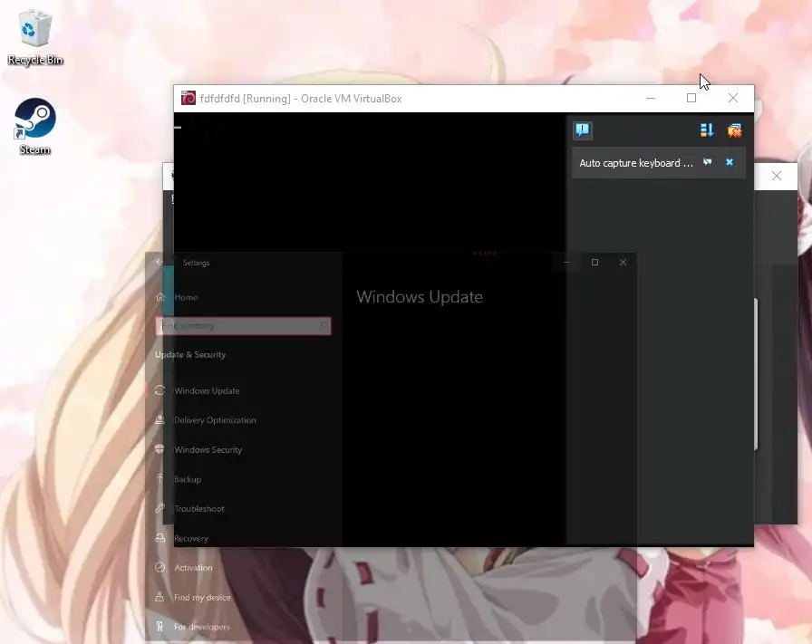Click the Windows Security shield icon
The width and height of the screenshot is (812, 644).
(x=160, y=449)
